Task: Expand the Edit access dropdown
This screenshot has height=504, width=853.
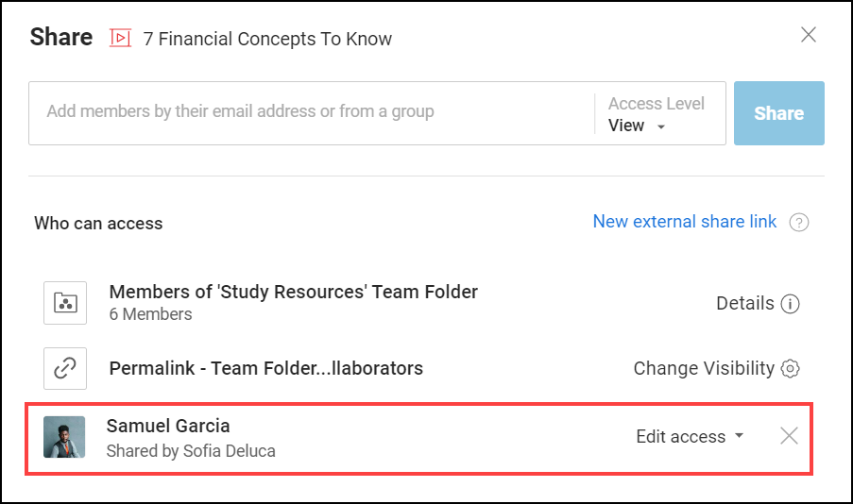Action: 689,436
